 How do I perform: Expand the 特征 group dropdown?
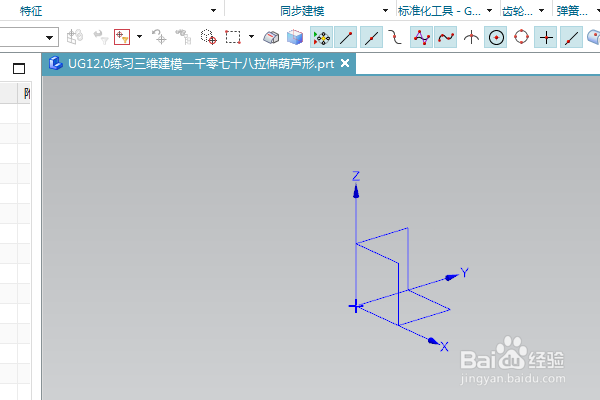(x=214, y=11)
